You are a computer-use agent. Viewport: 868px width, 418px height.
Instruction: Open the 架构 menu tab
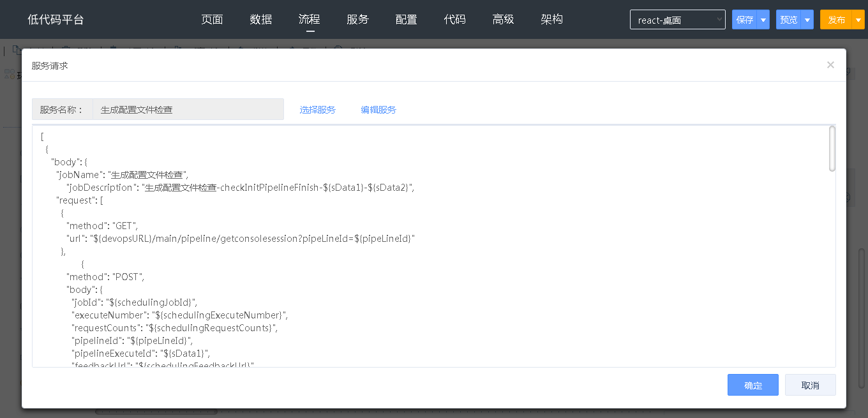tap(552, 19)
